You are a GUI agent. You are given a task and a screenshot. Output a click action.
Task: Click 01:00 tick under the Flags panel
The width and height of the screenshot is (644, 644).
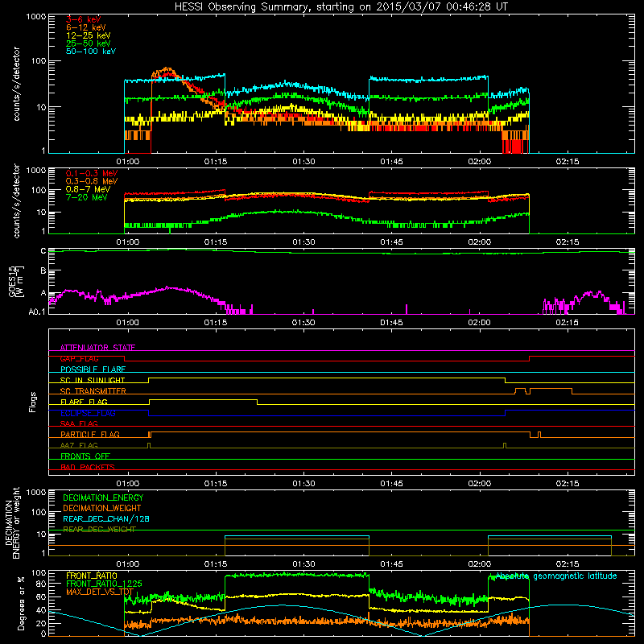pos(128,484)
